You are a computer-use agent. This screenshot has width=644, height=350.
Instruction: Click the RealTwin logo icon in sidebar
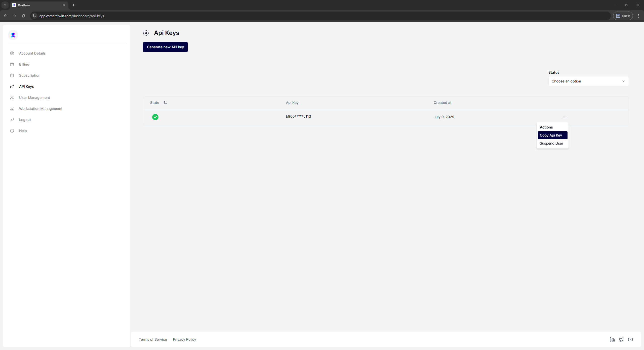point(13,35)
